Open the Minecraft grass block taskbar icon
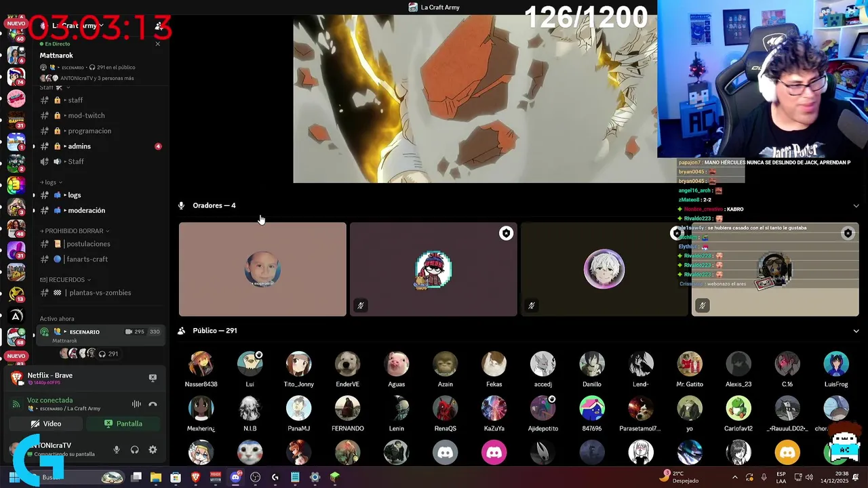The width and height of the screenshot is (868, 488). click(x=334, y=477)
